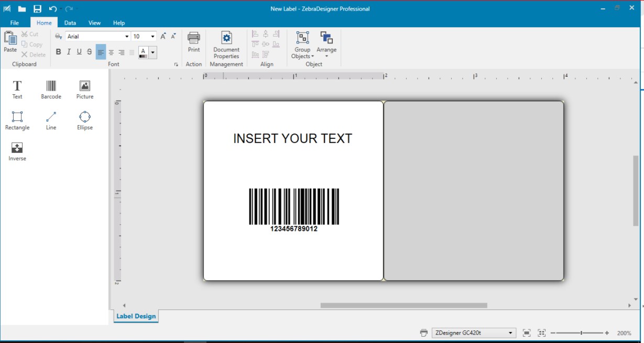Choose the Picture tool
This screenshot has width=644, height=343.
pos(84,88)
